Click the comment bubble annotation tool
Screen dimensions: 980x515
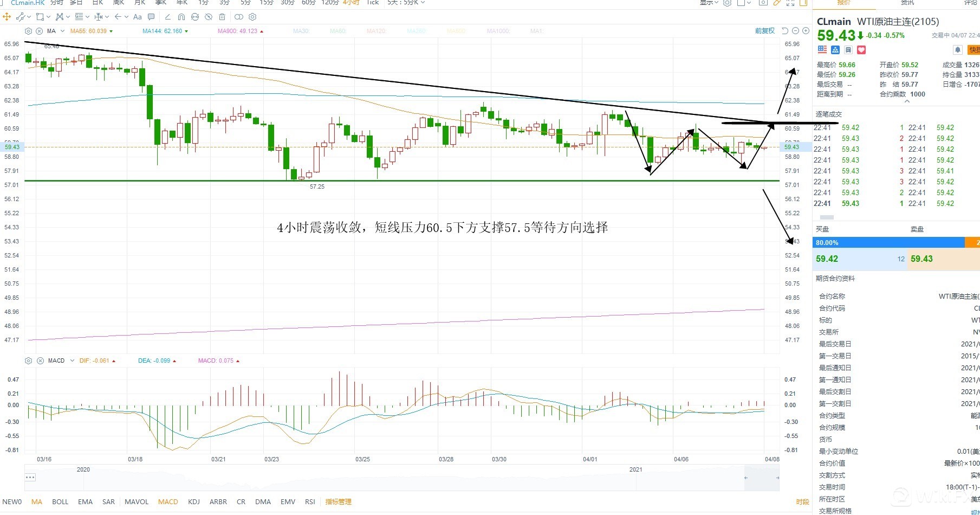point(151,17)
